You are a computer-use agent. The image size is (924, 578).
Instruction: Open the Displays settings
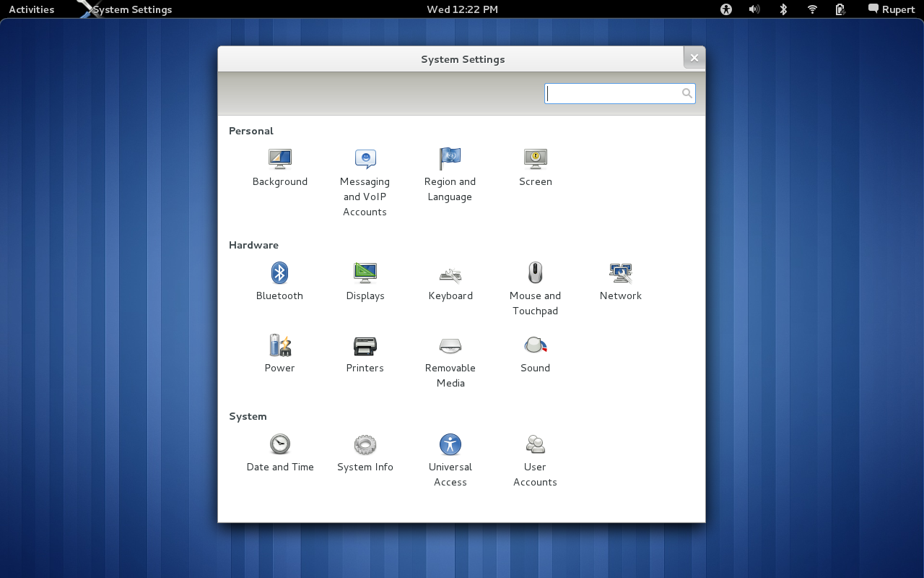pyautogui.click(x=365, y=273)
